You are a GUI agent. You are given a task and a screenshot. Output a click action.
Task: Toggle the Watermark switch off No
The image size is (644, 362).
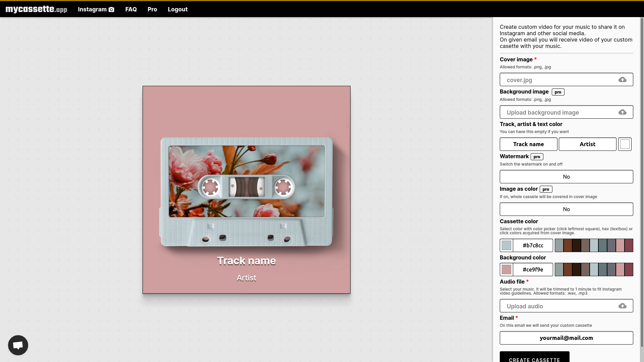pos(566,177)
